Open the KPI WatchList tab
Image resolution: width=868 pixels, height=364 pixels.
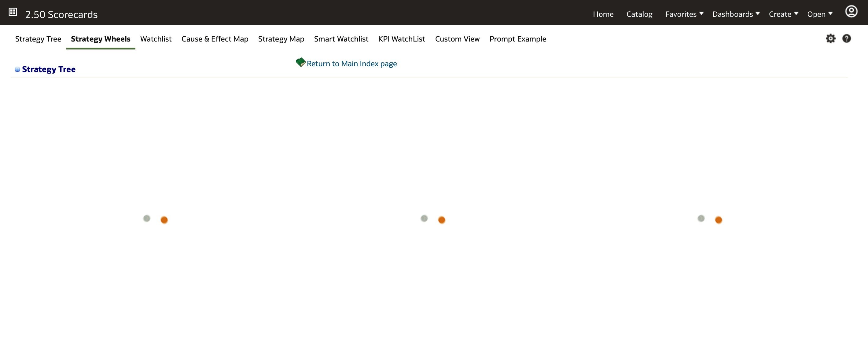click(402, 39)
